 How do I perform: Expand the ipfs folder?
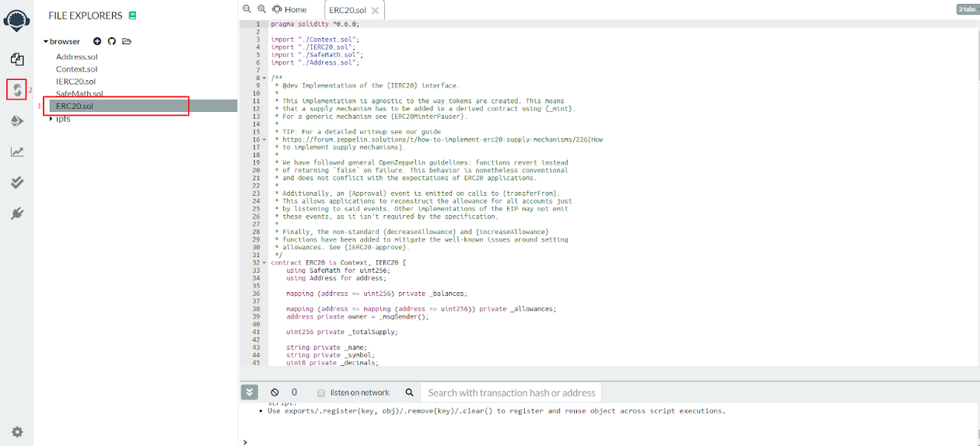pos(51,119)
